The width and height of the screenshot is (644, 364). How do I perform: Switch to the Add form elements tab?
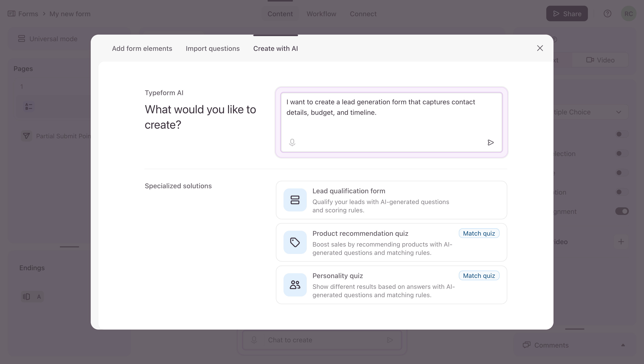pyautogui.click(x=142, y=48)
